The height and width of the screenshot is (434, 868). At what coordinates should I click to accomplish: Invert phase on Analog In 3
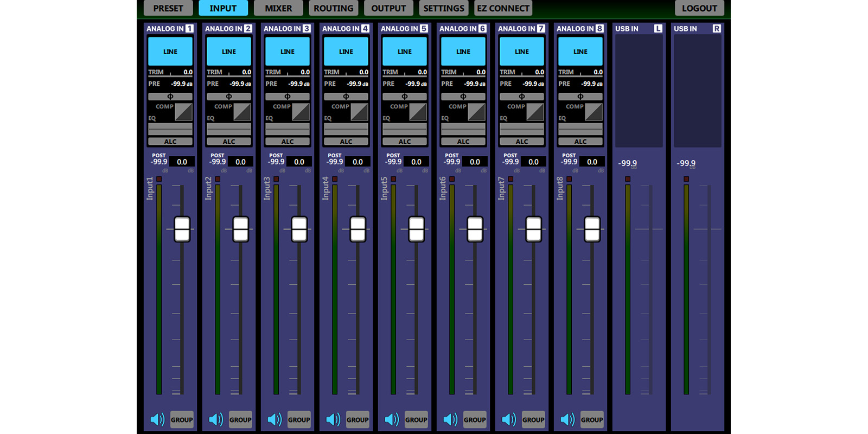pyautogui.click(x=288, y=97)
